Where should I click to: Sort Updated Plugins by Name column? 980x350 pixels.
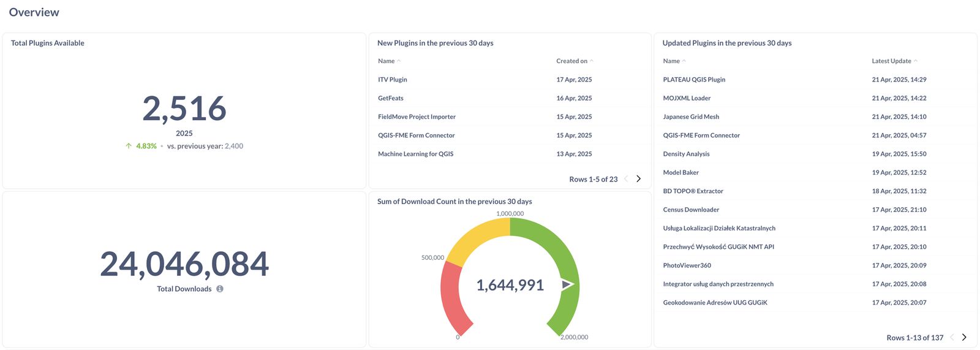point(674,61)
